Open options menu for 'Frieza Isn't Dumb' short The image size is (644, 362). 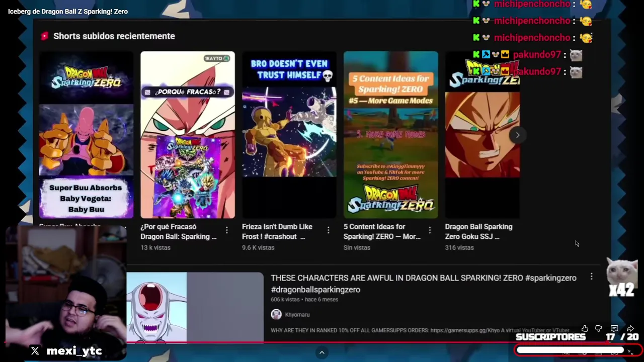click(328, 230)
